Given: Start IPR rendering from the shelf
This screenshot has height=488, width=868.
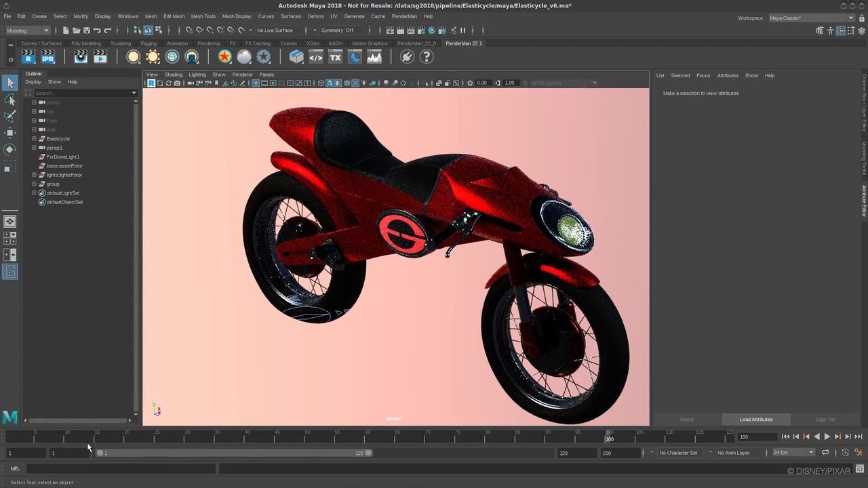Looking at the screenshot, I should click(x=48, y=57).
